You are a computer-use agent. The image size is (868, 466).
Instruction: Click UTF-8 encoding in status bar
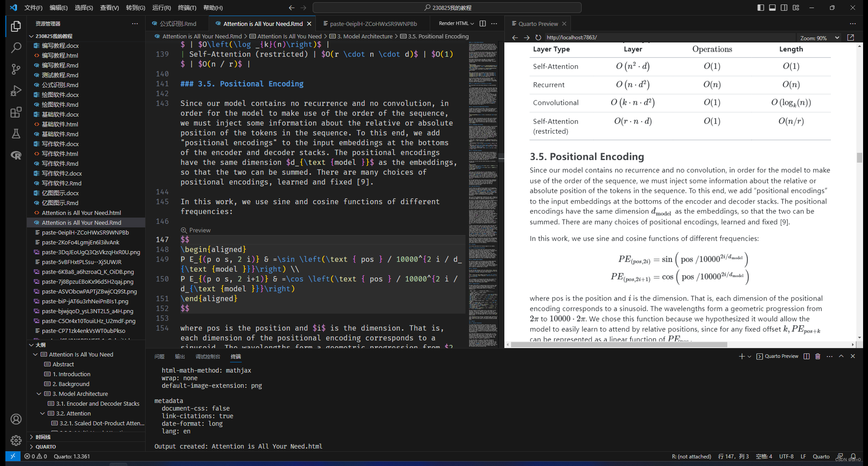coord(786,456)
